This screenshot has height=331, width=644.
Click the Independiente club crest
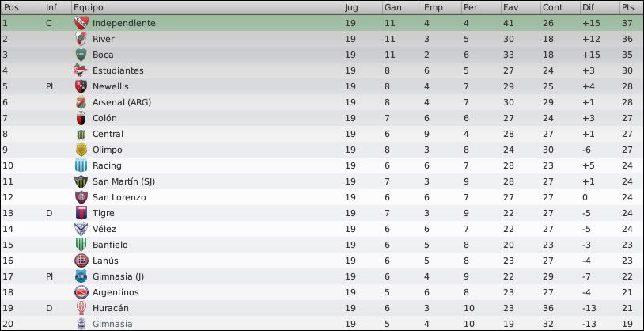point(81,23)
